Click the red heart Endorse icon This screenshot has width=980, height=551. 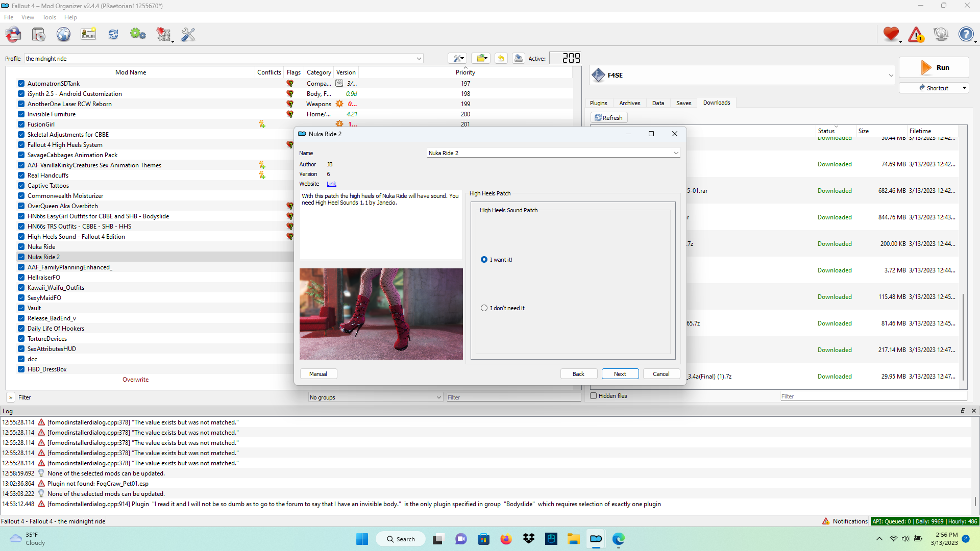pyautogui.click(x=891, y=34)
